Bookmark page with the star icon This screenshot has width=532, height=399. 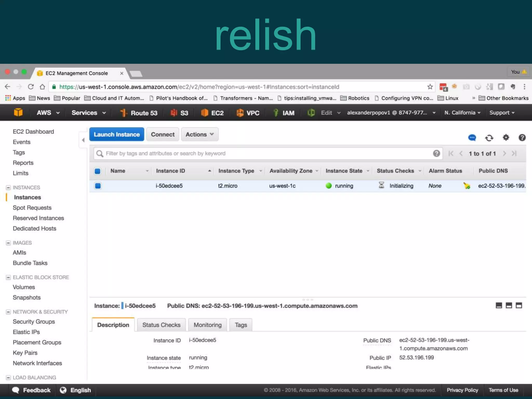[x=430, y=87]
